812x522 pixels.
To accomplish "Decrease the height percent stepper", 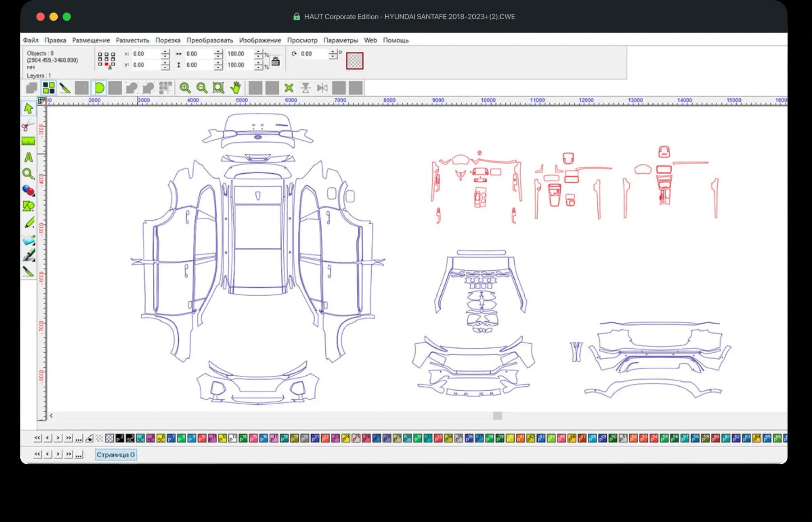I will point(258,67).
